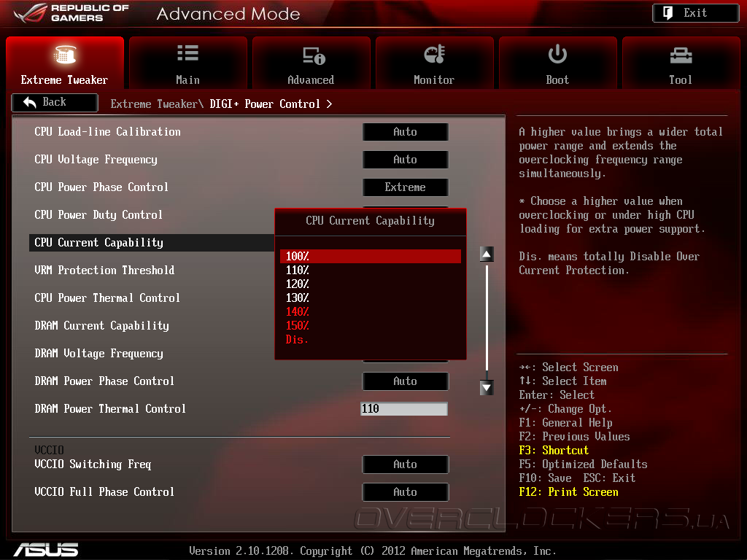This screenshot has height=560, width=747.
Task: Click the Main list icon
Action: click(187, 52)
